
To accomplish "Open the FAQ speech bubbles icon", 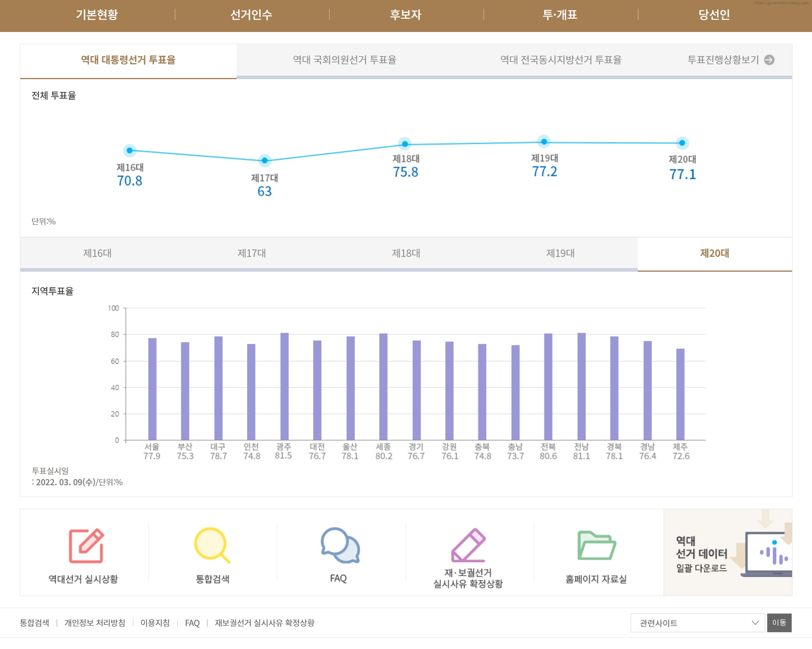I will click(340, 545).
